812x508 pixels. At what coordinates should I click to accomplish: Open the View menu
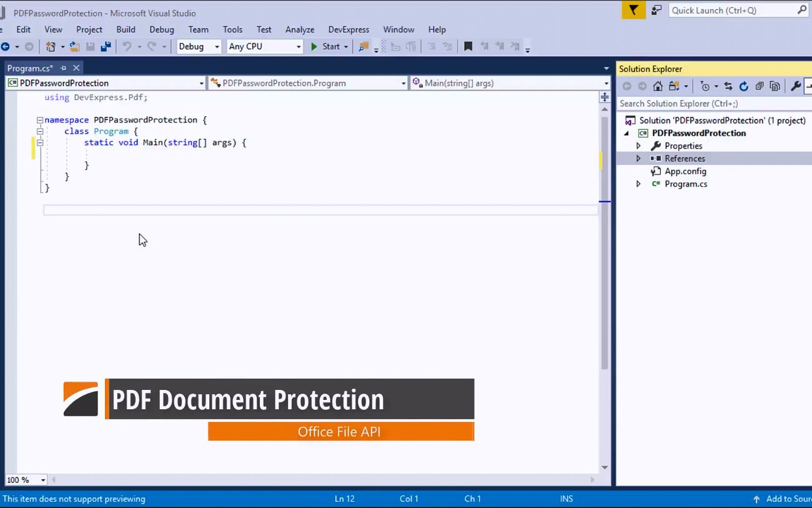point(53,29)
